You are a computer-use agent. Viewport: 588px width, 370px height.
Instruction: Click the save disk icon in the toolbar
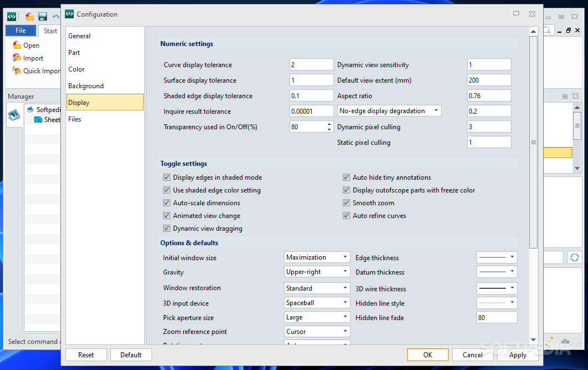click(43, 17)
